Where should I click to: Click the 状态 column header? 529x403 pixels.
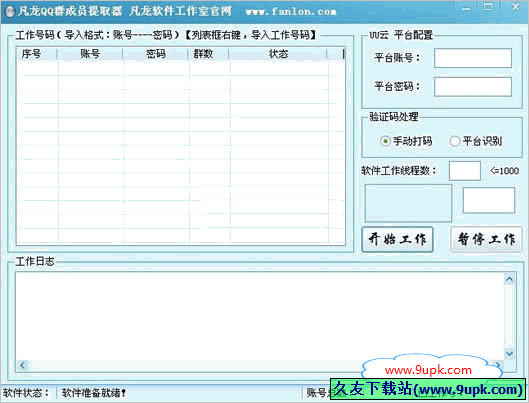tap(278, 54)
